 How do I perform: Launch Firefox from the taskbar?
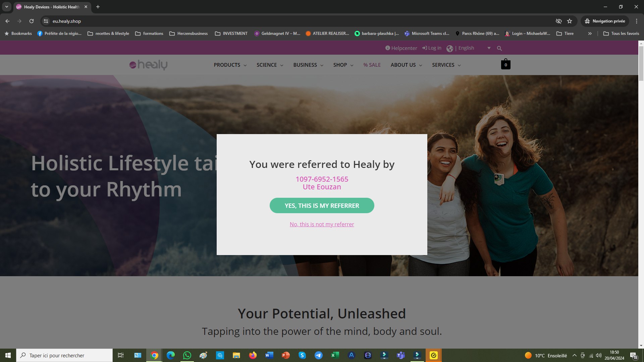click(253, 355)
